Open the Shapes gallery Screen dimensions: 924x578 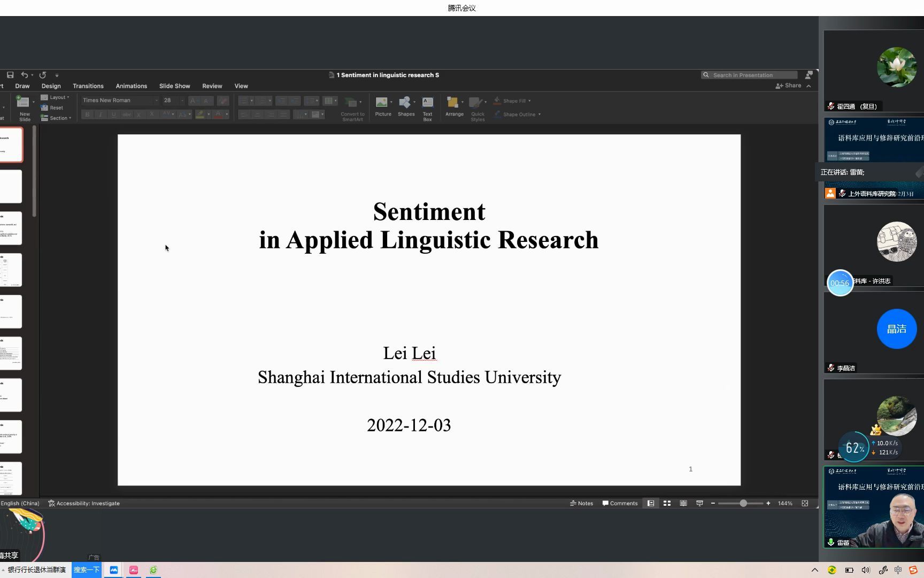pyautogui.click(x=406, y=107)
